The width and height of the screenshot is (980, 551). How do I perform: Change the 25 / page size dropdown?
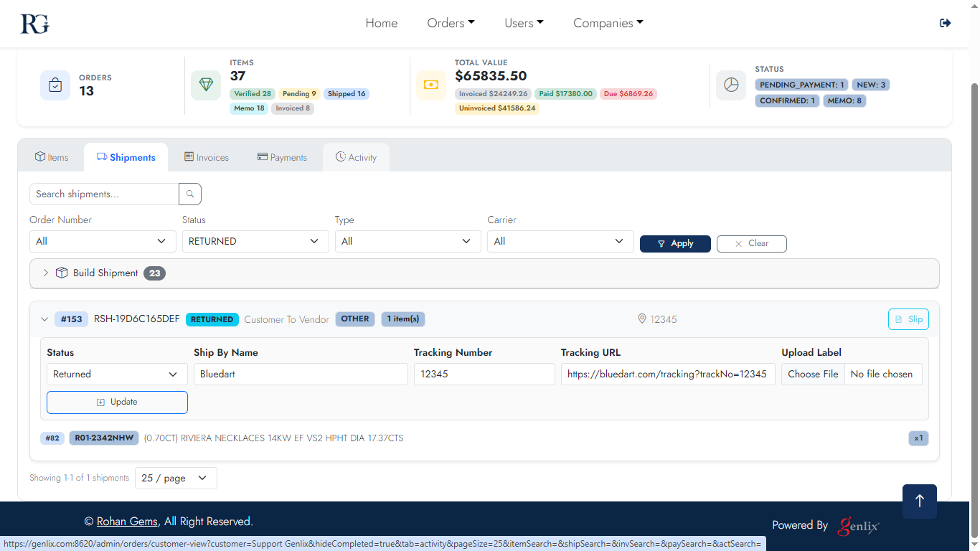tap(176, 478)
